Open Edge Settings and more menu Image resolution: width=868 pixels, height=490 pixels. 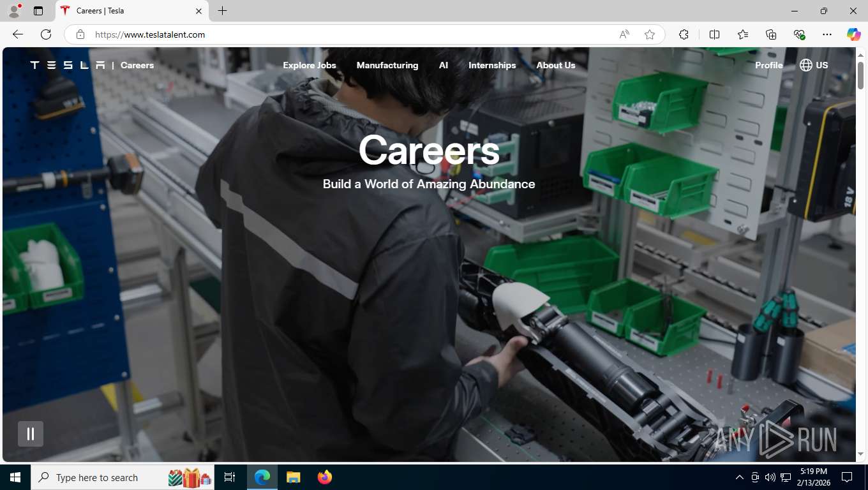point(827,34)
